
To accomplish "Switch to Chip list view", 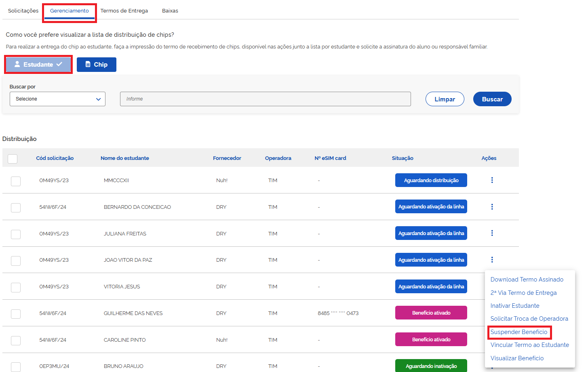I will [x=97, y=65].
